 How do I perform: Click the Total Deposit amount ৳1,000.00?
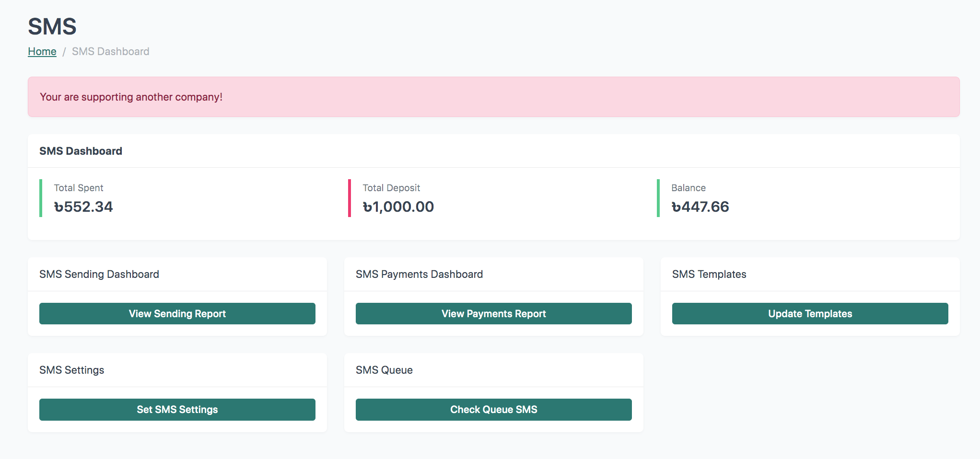[x=398, y=207]
